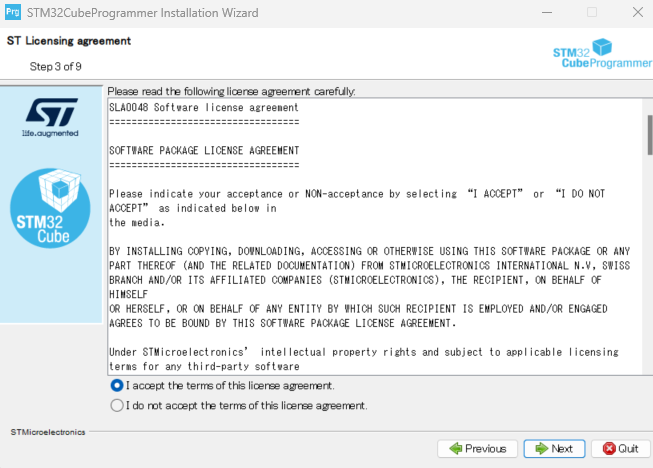Click the ST life.augmented logo
The height and width of the screenshot is (468, 653).
coord(50,118)
